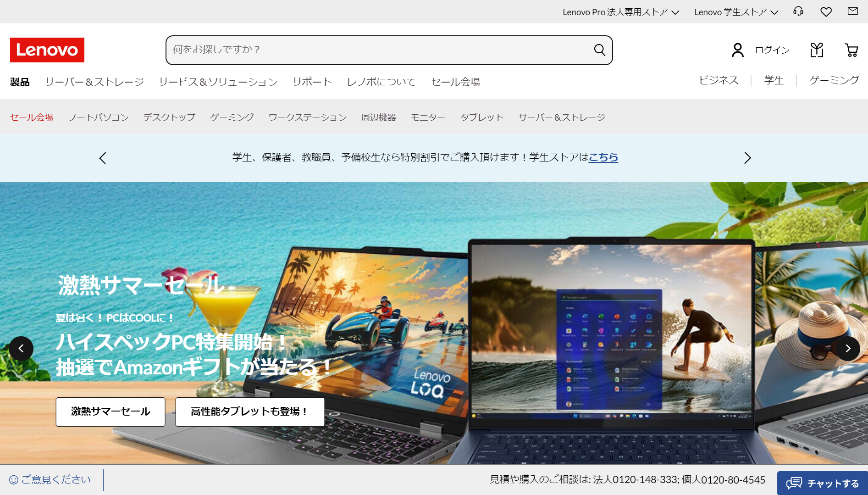The width and height of the screenshot is (868, 495).
Task: Select デスクトップ category
Action: [x=169, y=117]
